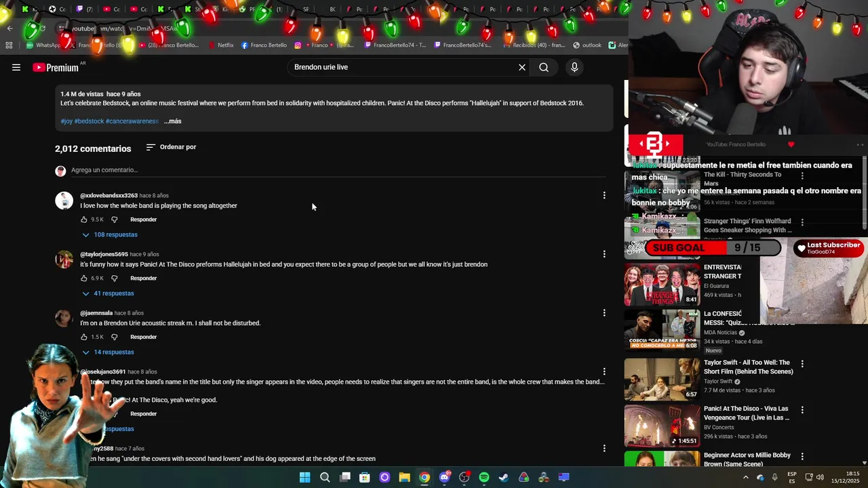Viewport: 868px width, 488px height.
Task: Open the jaemnsala channel name
Action: pyautogui.click(x=96, y=313)
